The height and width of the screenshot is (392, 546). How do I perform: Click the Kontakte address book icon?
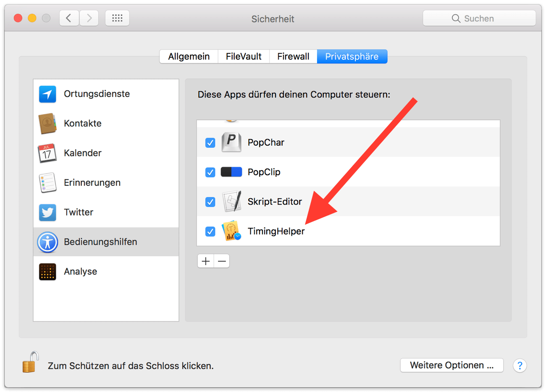pyautogui.click(x=47, y=124)
